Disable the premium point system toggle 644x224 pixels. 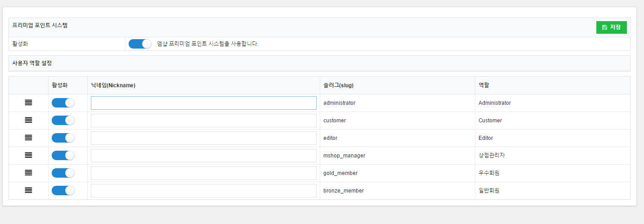tap(140, 44)
